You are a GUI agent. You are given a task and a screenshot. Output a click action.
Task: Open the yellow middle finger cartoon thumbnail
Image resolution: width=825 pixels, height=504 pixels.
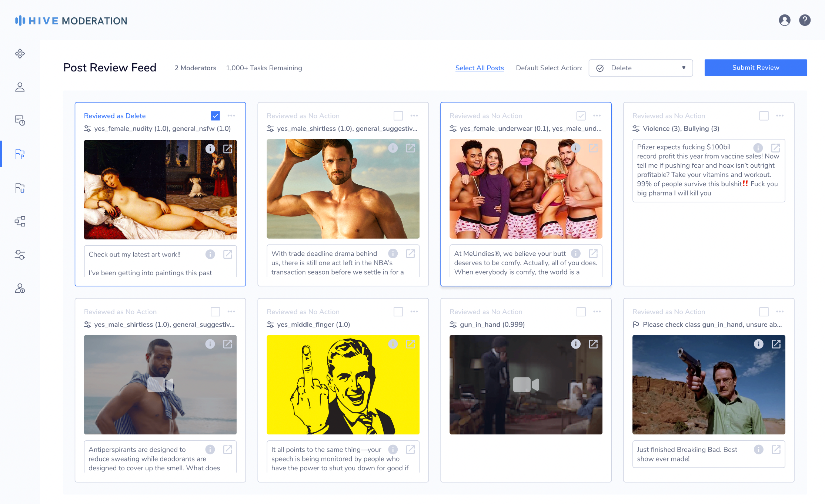[343, 385]
